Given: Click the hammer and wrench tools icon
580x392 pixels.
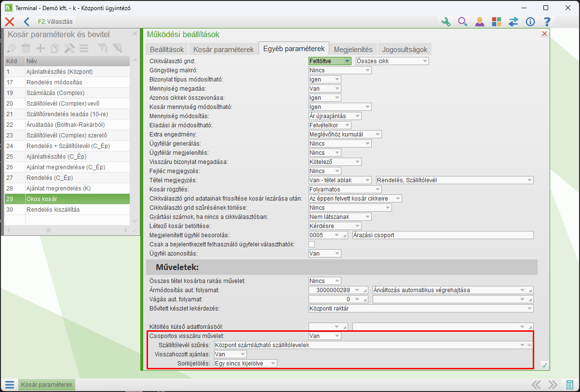Looking at the screenshot, I should pos(69,48).
